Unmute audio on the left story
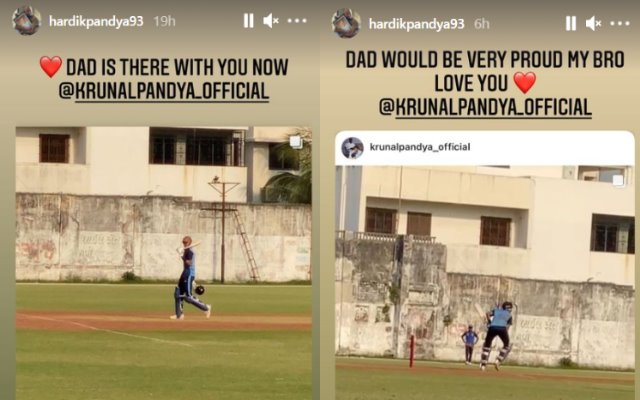The width and height of the screenshot is (640, 400). pos(271,21)
